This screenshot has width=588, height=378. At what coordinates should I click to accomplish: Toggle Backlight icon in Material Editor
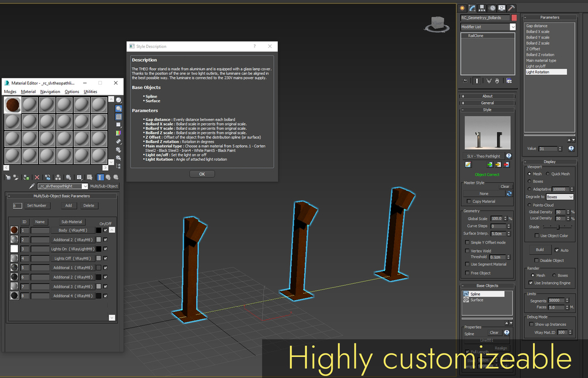tap(119, 108)
